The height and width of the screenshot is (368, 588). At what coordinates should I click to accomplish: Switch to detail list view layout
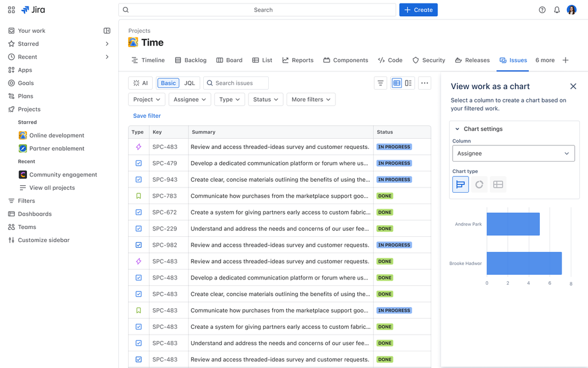(x=409, y=83)
